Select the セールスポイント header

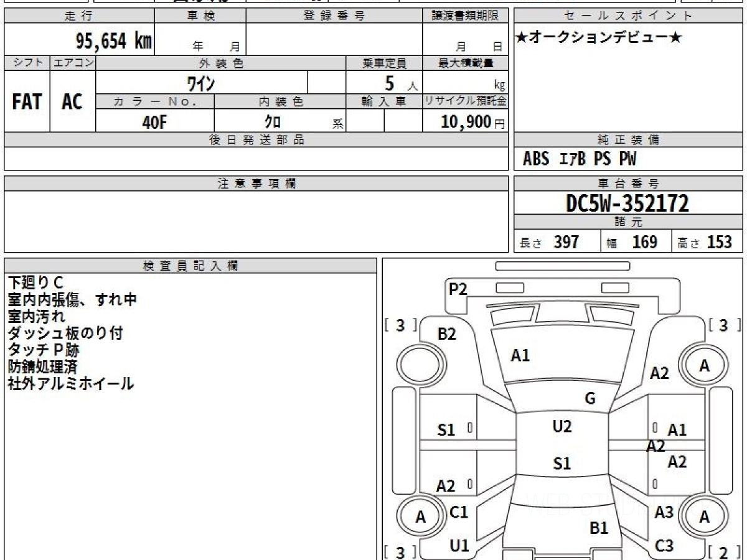[628, 16]
